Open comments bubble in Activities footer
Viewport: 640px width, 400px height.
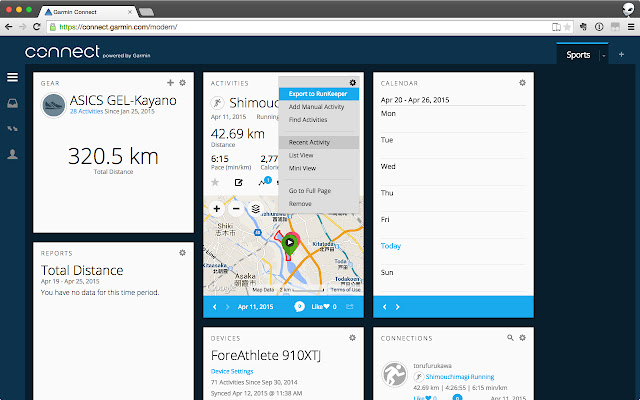point(300,307)
